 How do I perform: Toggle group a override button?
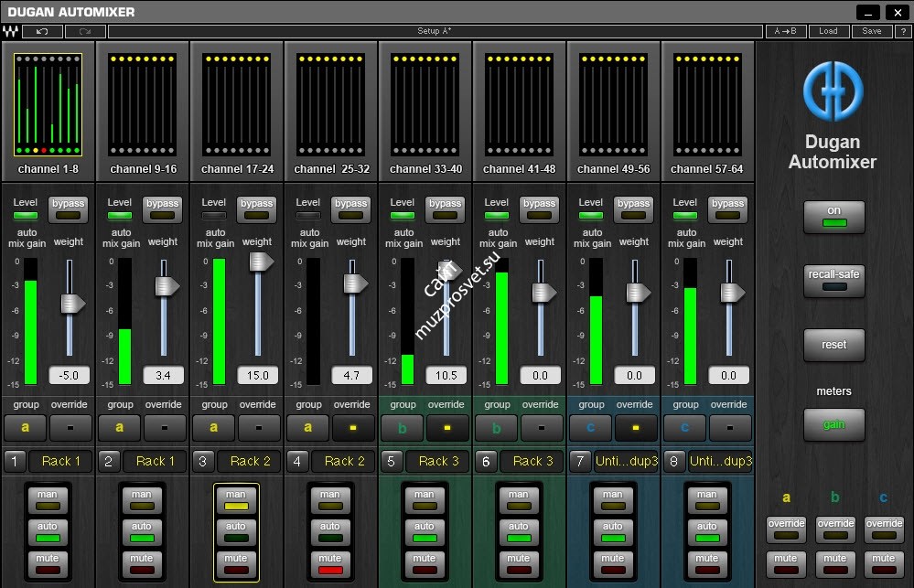pos(786,529)
